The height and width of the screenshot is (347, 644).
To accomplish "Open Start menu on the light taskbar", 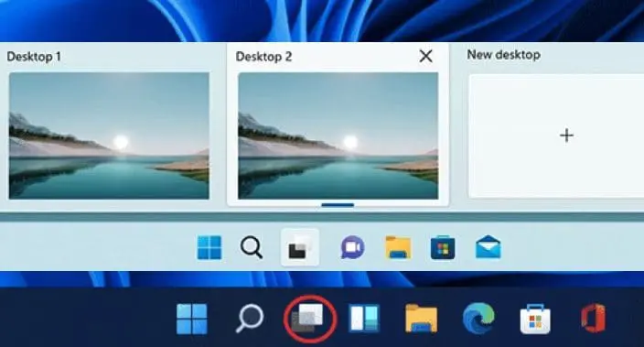I will [x=209, y=247].
